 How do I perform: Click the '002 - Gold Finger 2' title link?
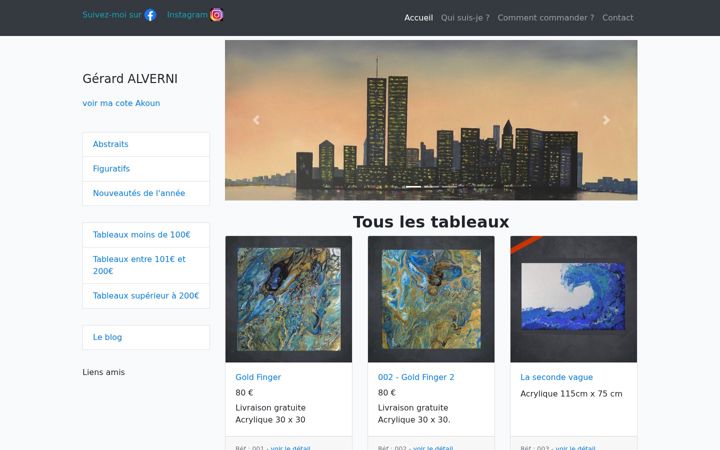[x=416, y=377]
